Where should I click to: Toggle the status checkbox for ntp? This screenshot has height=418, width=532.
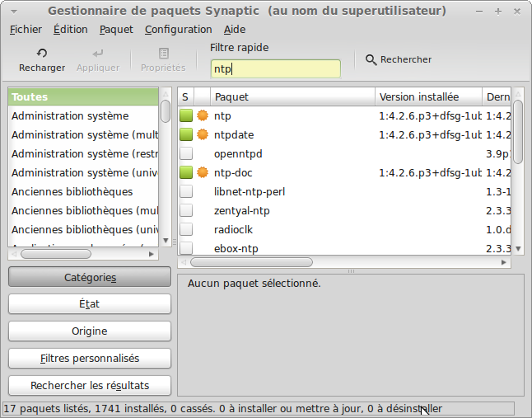186,115
